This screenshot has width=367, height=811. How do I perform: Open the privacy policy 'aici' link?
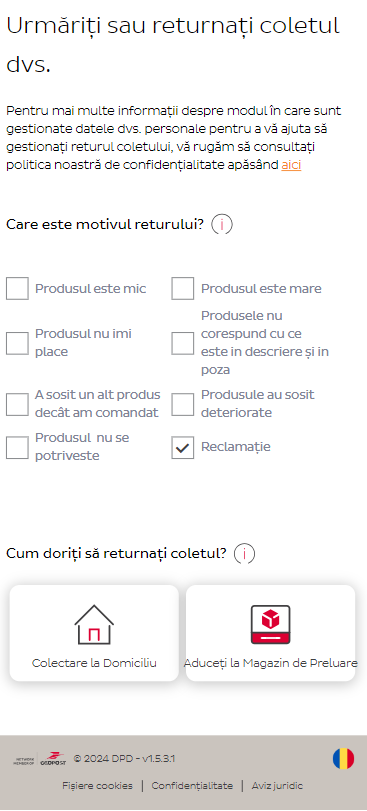pos(291,165)
